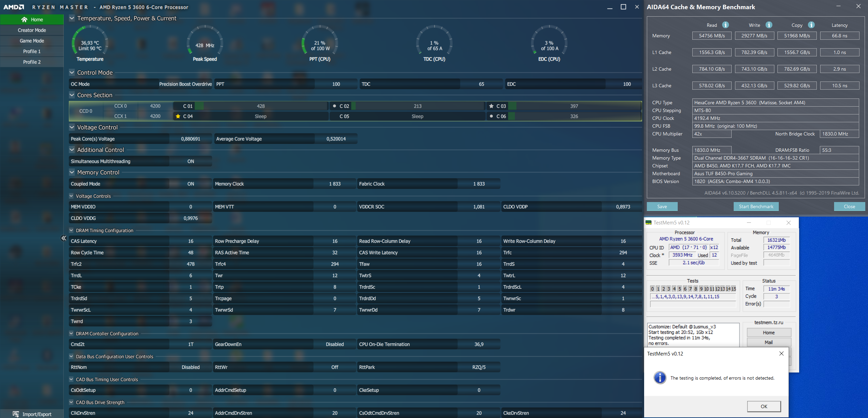Collapse the Control Mode section

pos(72,72)
